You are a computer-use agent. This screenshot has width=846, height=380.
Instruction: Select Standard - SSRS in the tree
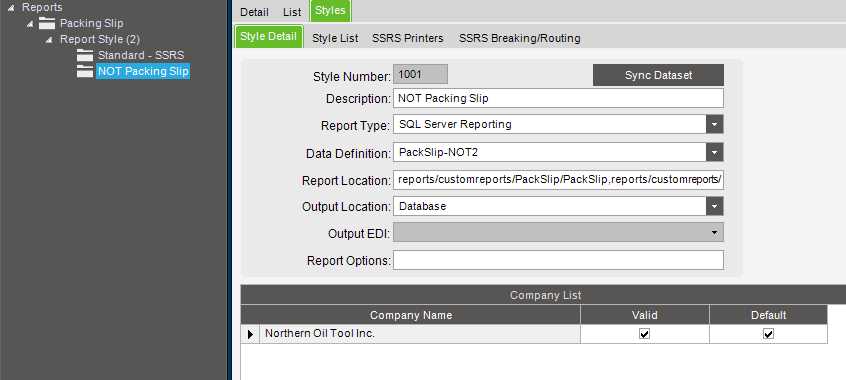[141, 55]
